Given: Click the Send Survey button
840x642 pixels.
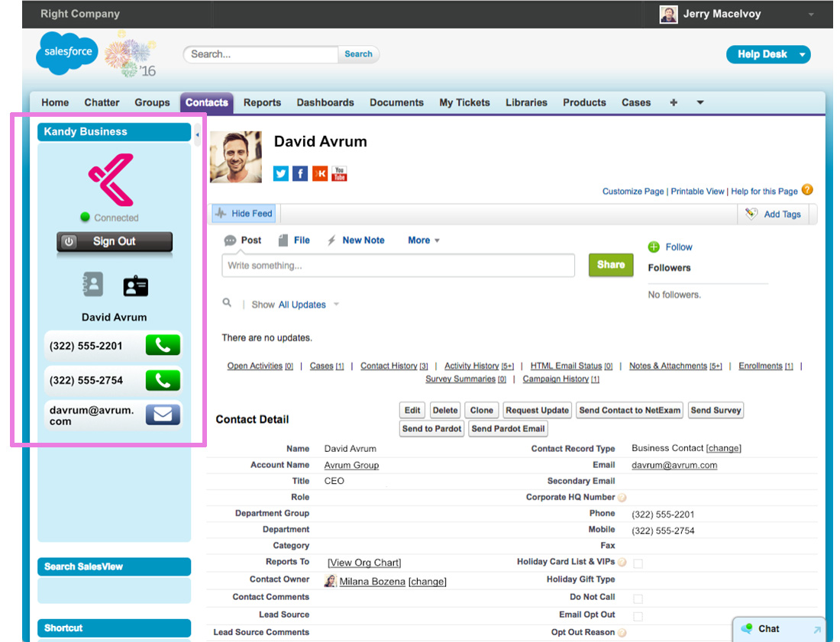Looking at the screenshot, I should coord(716,410).
